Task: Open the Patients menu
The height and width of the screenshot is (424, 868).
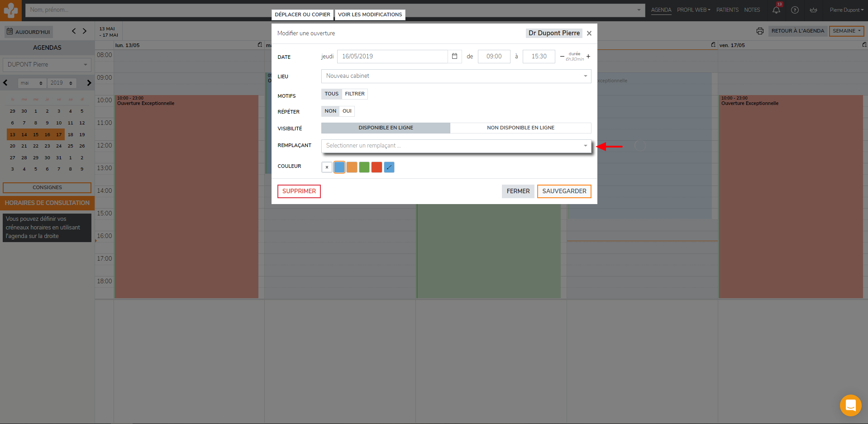Action: tap(727, 10)
